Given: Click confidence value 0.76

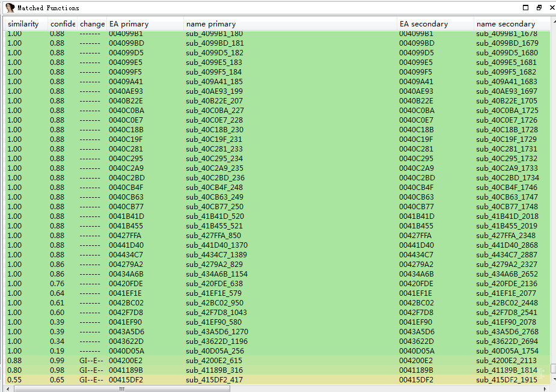Looking at the screenshot, I should (x=57, y=284).
